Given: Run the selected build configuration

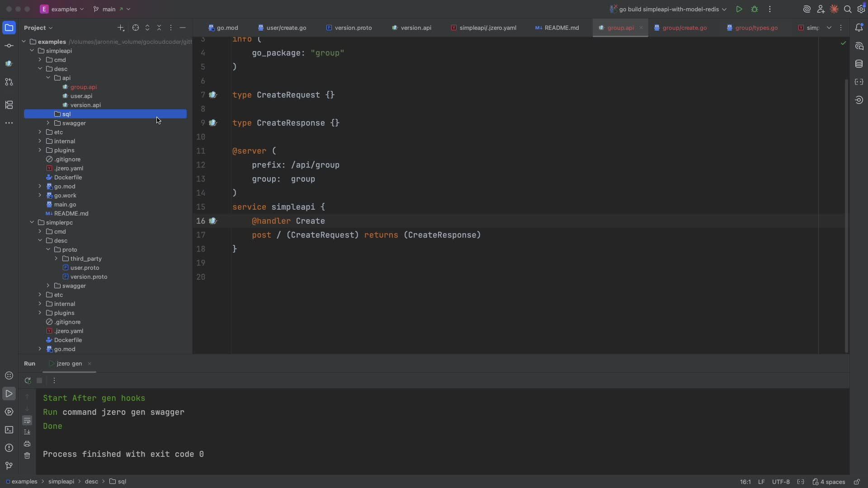Looking at the screenshot, I should [739, 9].
